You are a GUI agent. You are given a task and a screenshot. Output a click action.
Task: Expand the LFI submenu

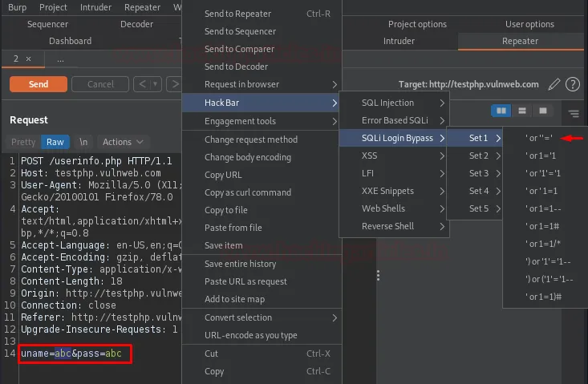tap(394, 173)
